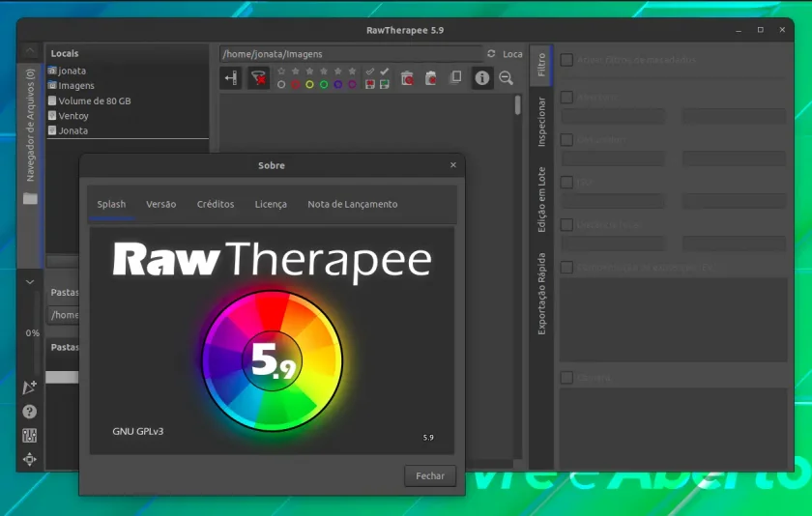Filter by unrated outline star

pos(281,72)
